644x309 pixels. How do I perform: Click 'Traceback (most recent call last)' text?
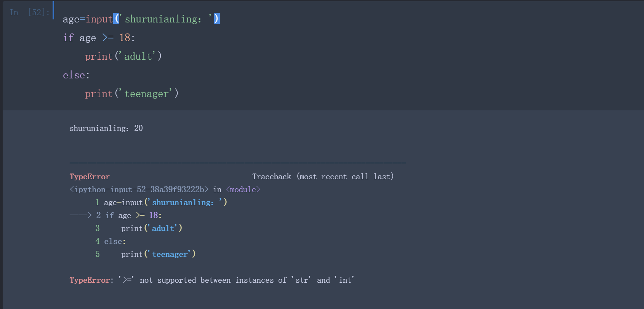click(323, 177)
